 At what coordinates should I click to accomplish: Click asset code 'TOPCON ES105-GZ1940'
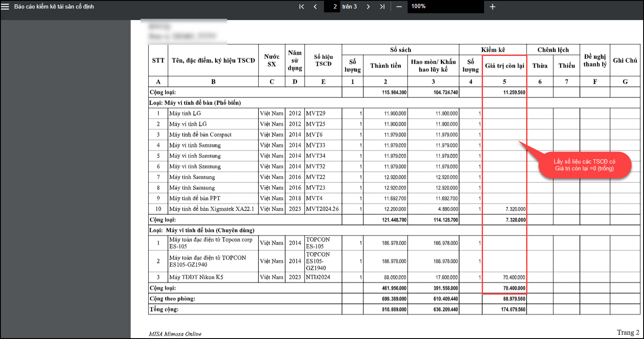click(x=318, y=261)
